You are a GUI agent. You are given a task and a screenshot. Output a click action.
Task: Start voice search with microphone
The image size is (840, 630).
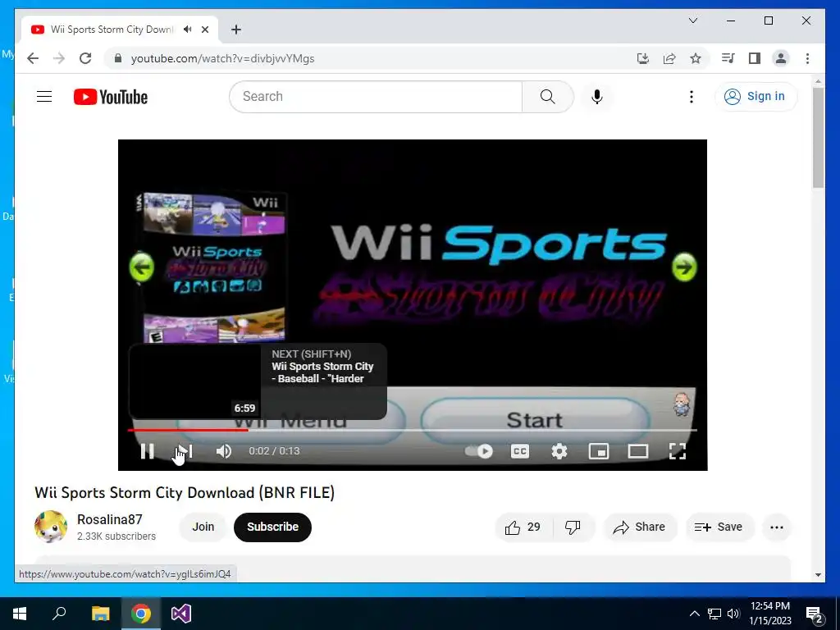coord(597,97)
